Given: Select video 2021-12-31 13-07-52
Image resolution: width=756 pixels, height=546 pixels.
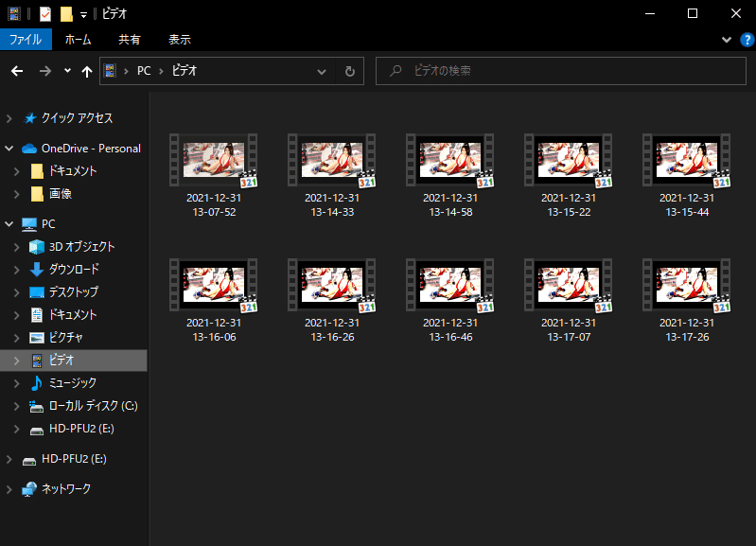Looking at the screenshot, I should [x=214, y=176].
